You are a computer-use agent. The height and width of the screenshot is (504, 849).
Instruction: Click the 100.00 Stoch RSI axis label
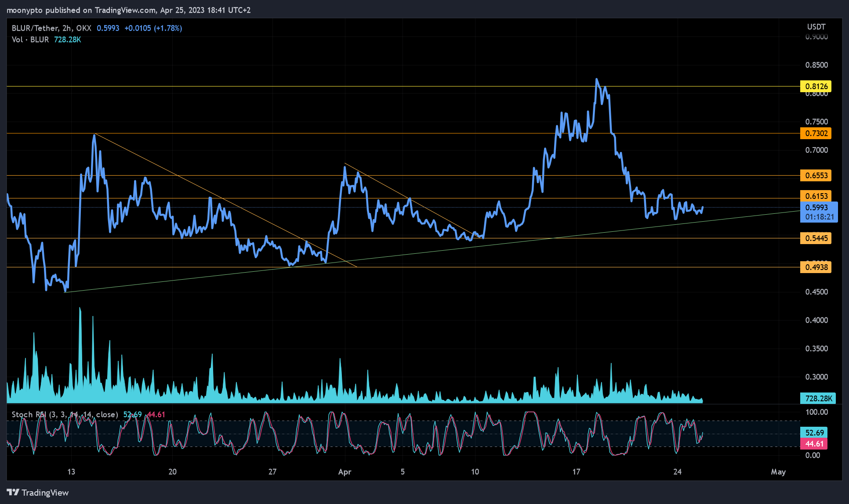816,412
